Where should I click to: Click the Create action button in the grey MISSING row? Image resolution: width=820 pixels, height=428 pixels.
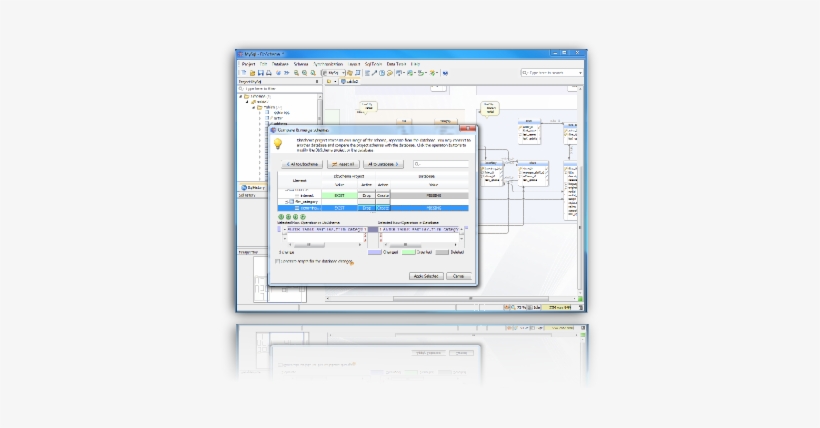(383, 196)
